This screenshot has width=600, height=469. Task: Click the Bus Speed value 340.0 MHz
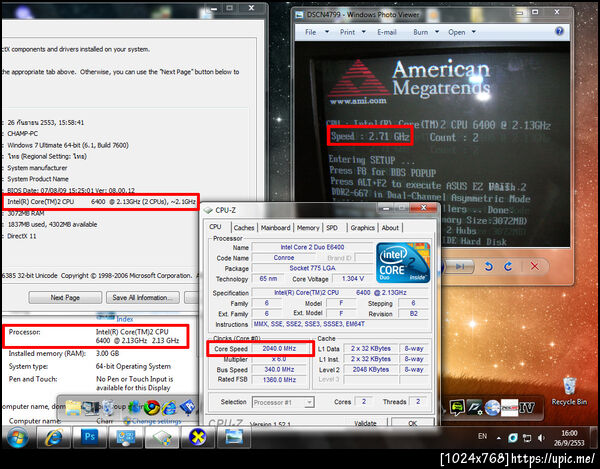pyautogui.click(x=279, y=369)
